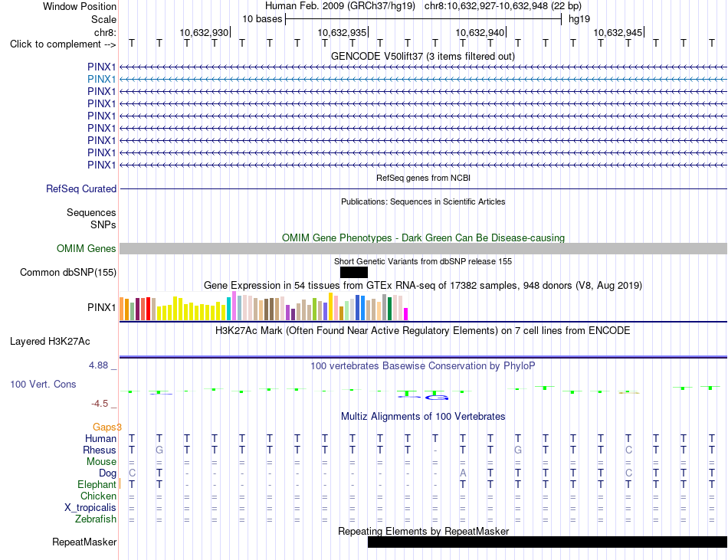Viewport: 728px width, 560px height.
Task: Open 'Multiz Alignments of 100 Vertebrates' title
Action: [423, 416]
